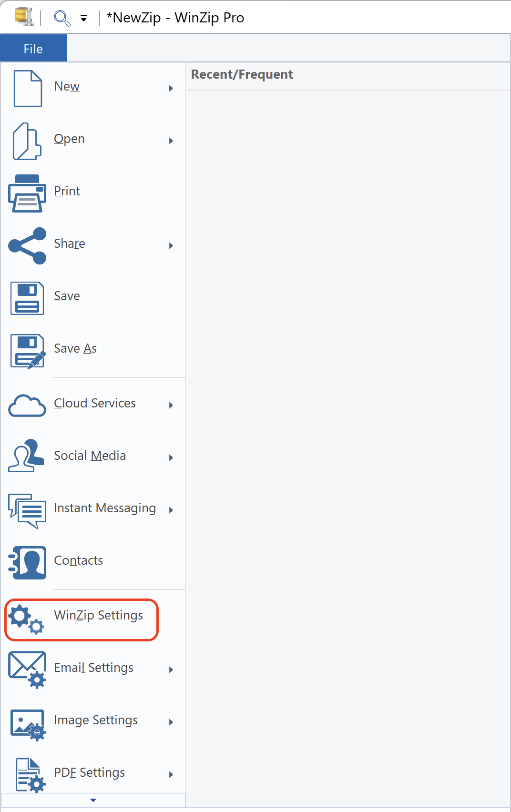Expand the Open submenu arrow

(171, 141)
